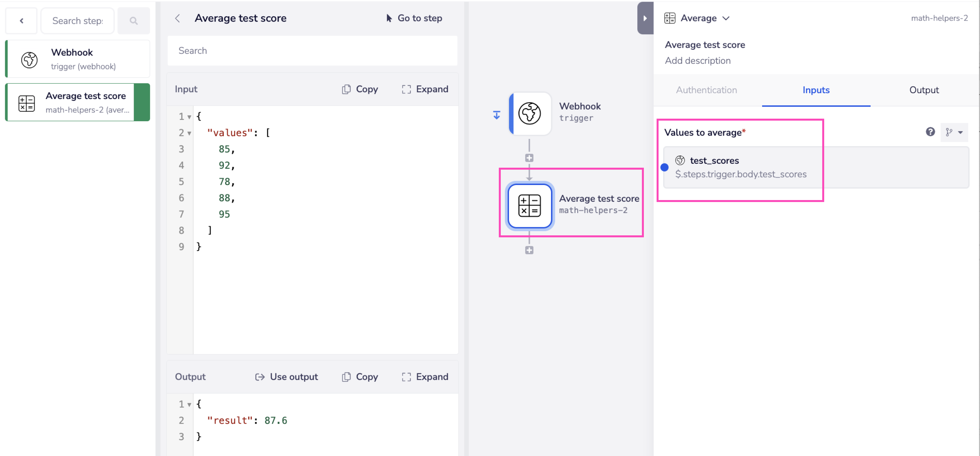Screen dimensions: 980x456
Task: Click the plus icon below Average node
Action: click(x=529, y=250)
